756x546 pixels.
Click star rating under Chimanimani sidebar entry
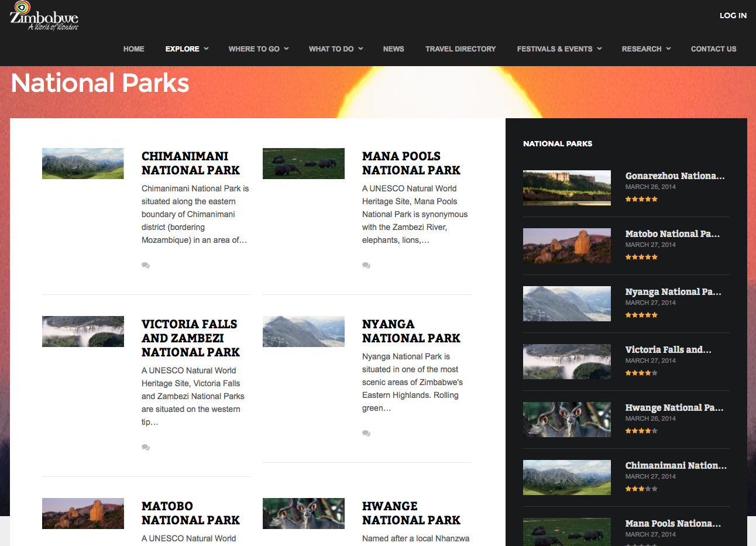click(641, 489)
